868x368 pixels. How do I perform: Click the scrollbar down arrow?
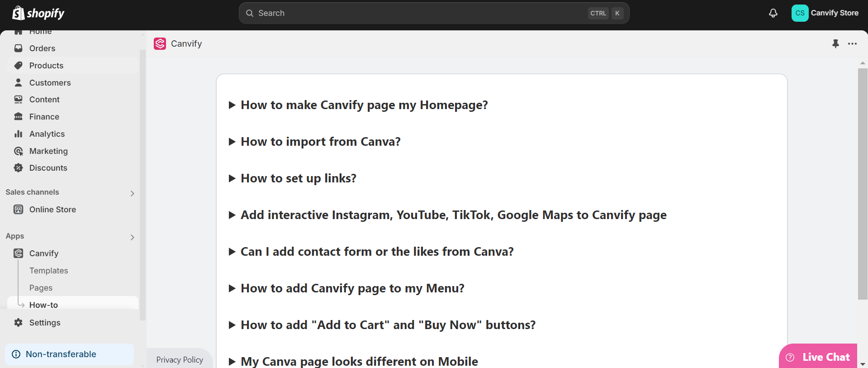(863, 364)
